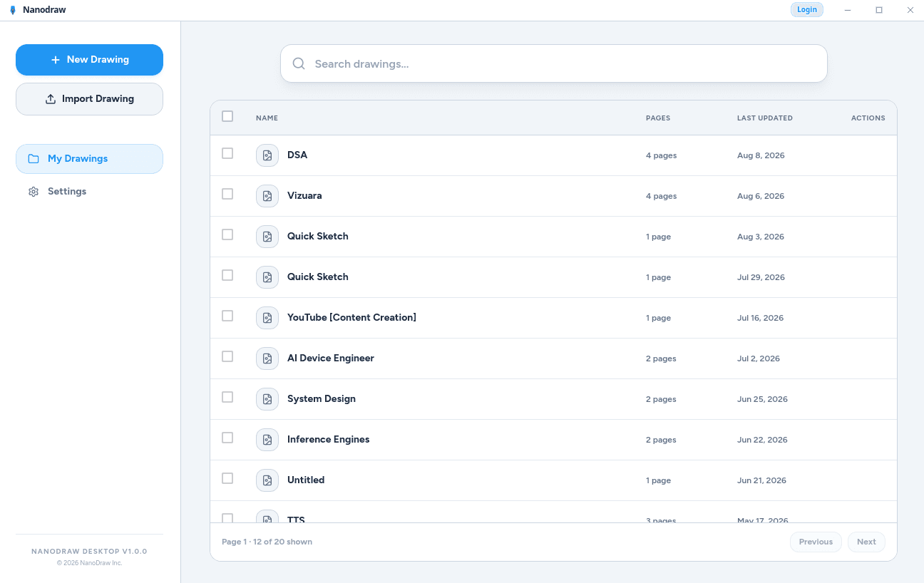Image resolution: width=924 pixels, height=583 pixels.
Task: Mark the Untitled row checkbox
Action: click(227, 478)
